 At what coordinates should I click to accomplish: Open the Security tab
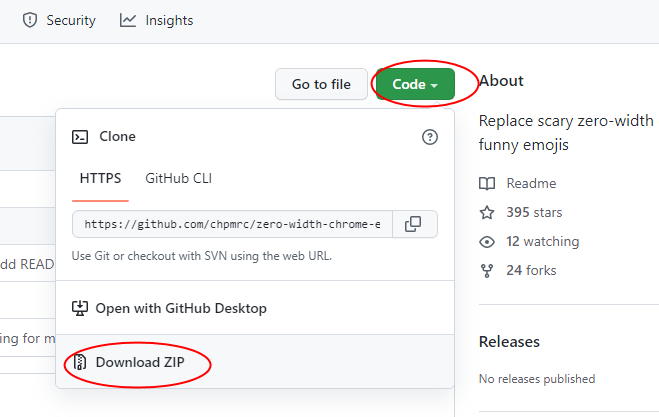coord(59,20)
